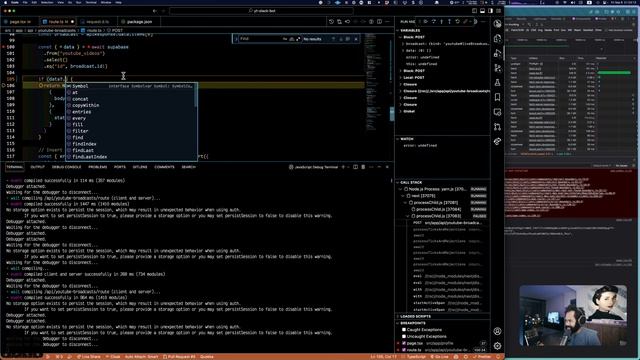Go to previous match in Find widget
The height and width of the screenshot is (360, 640).
click(333, 39)
